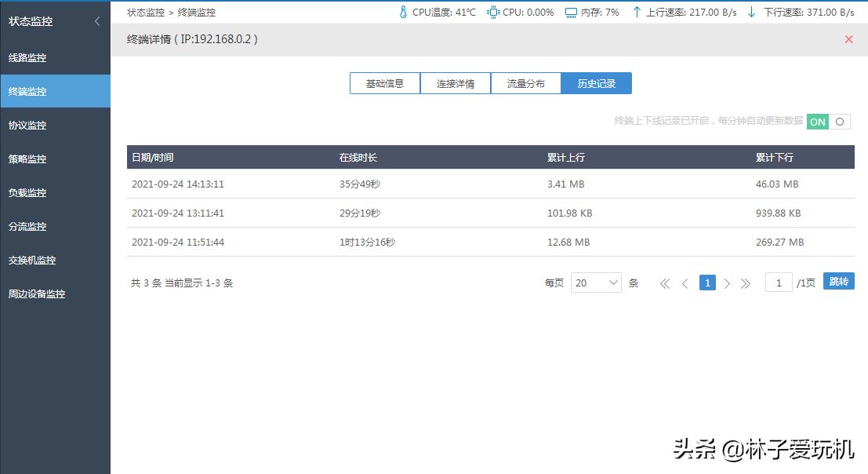Click the upload speed up-arrow icon
The image size is (868, 474).
637,13
